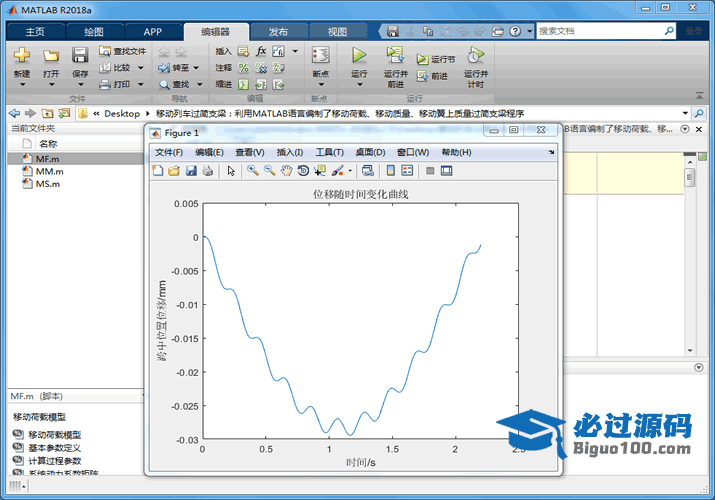Viewport: 715px width, 500px height.
Task: Toggle the rotate 3D tool
Action: point(303,170)
